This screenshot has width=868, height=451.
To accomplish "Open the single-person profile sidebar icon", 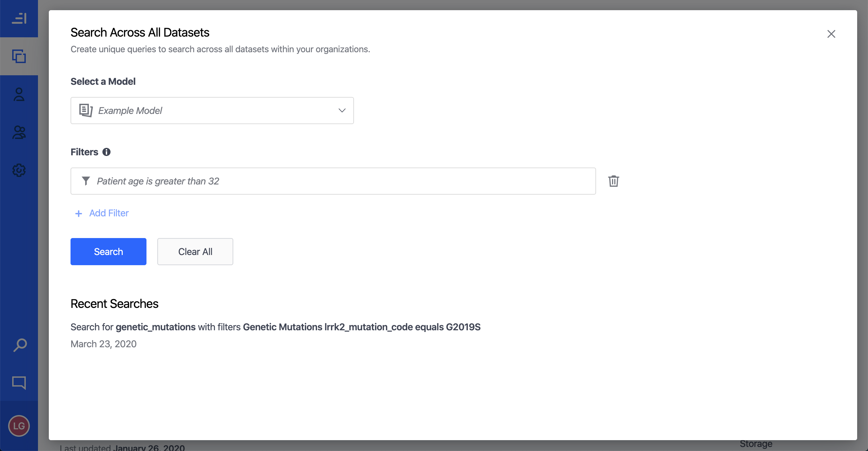I will coord(19,94).
